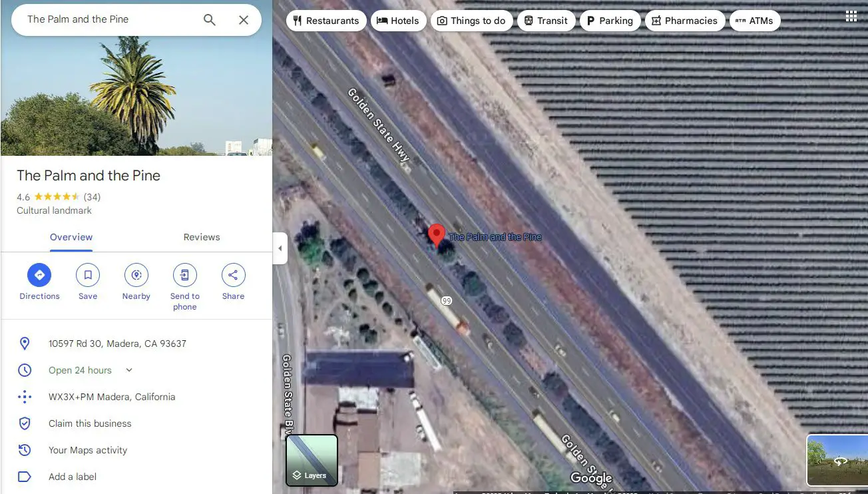
Task: Click the blue Directions icon
Action: coord(39,274)
